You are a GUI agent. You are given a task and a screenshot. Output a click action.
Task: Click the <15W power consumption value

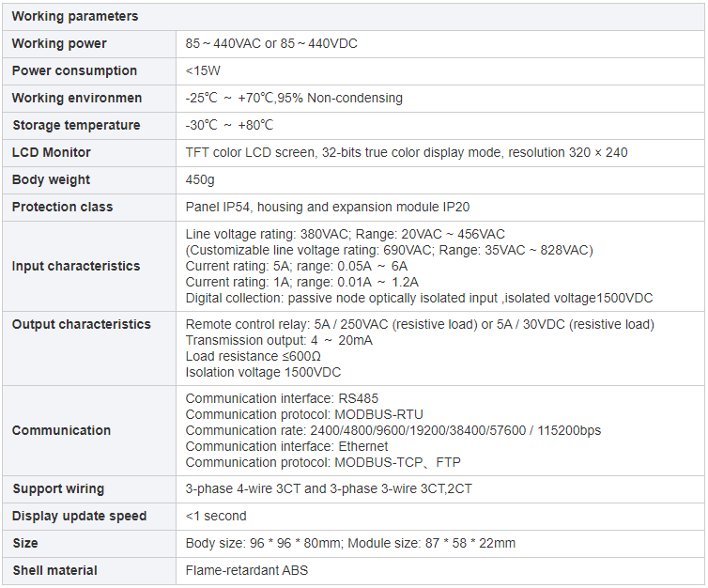tap(203, 70)
